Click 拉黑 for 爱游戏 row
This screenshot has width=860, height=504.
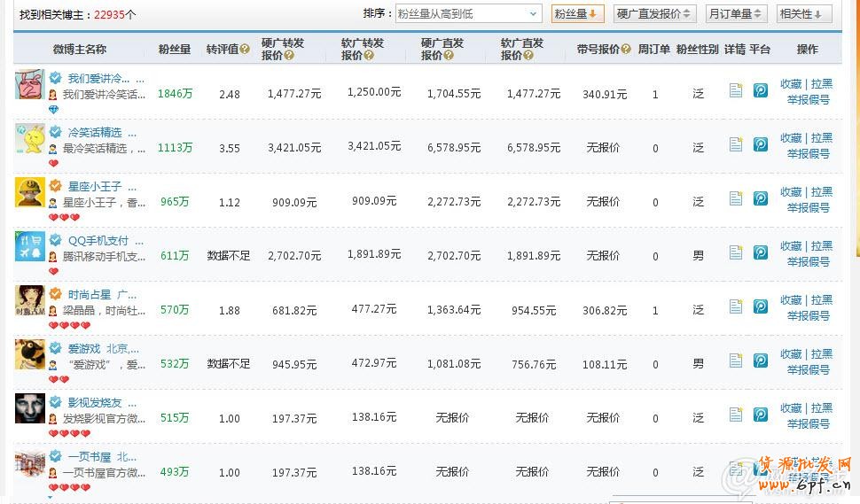click(822, 354)
